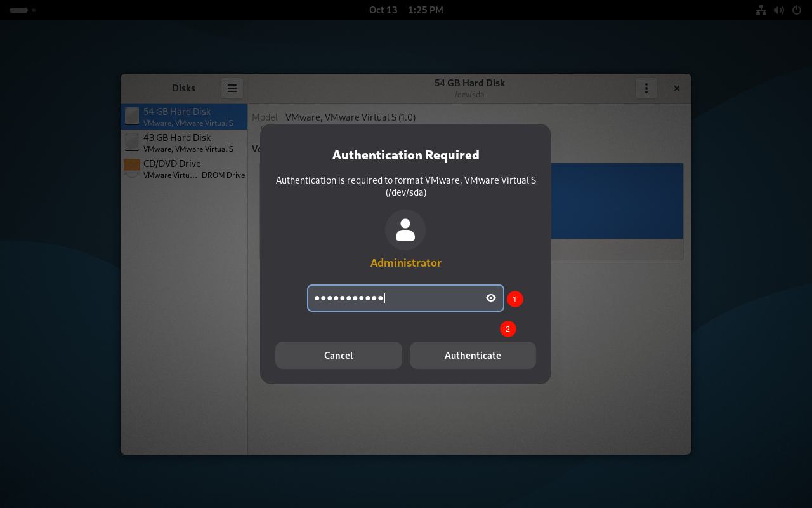The width and height of the screenshot is (812, 508).
Task: Click the network status icon in top bar
Action: [x=762, y=10]
